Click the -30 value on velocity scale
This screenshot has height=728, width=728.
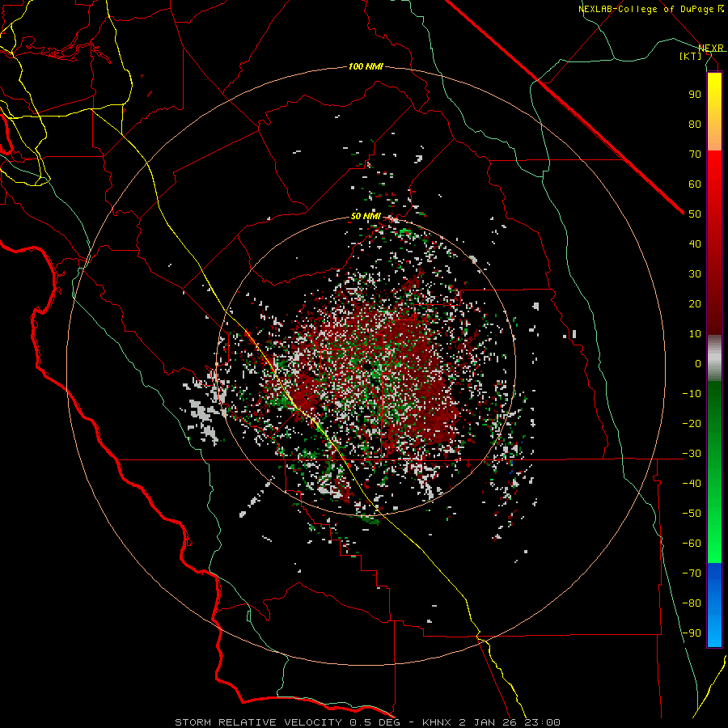[692, 454]
